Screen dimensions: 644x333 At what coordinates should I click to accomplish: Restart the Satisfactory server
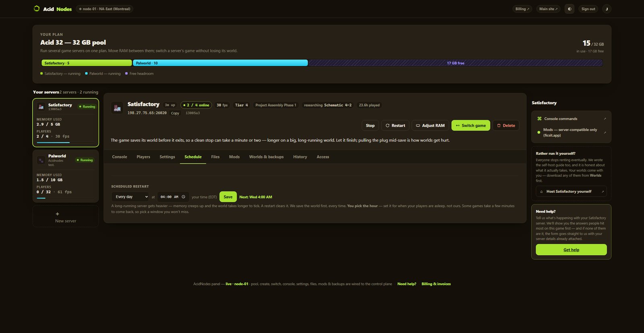click(x=395, y=126)
